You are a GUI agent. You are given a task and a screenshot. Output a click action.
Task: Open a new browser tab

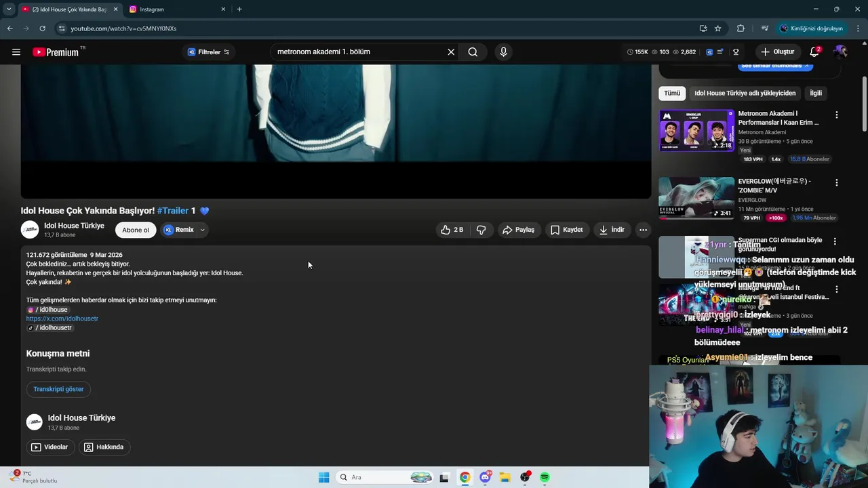click(239, 9)
